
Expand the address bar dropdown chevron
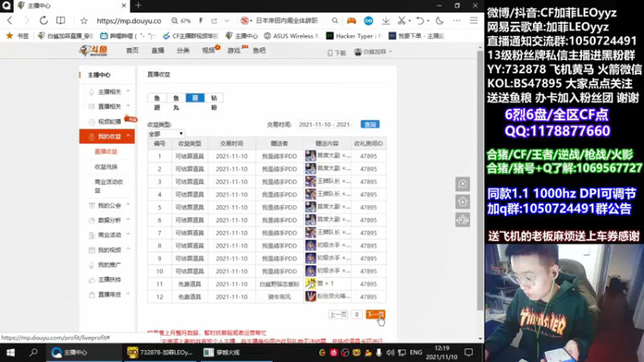[227, 21]
